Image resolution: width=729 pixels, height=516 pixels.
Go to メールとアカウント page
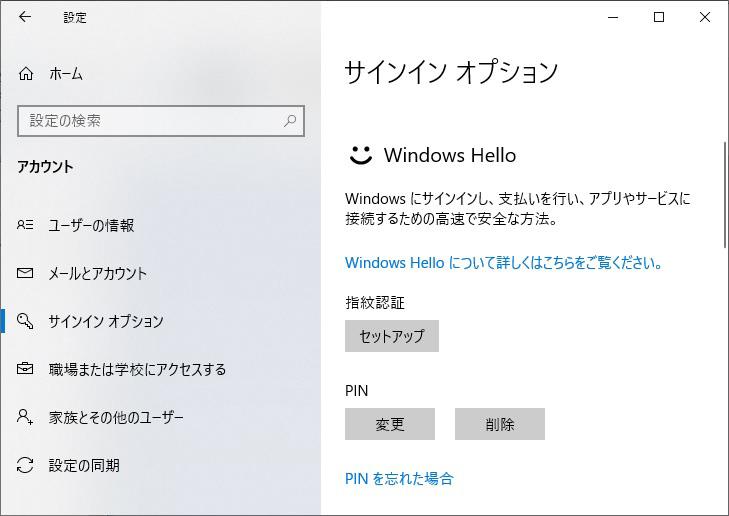click(97, 273)
